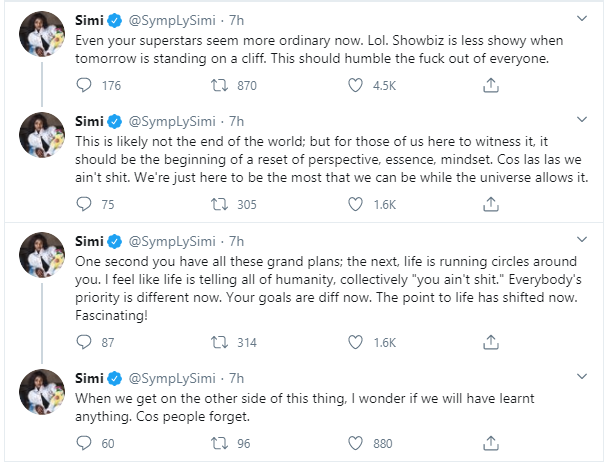Open the more-options chevron on the first tweet

pos(583,20)
